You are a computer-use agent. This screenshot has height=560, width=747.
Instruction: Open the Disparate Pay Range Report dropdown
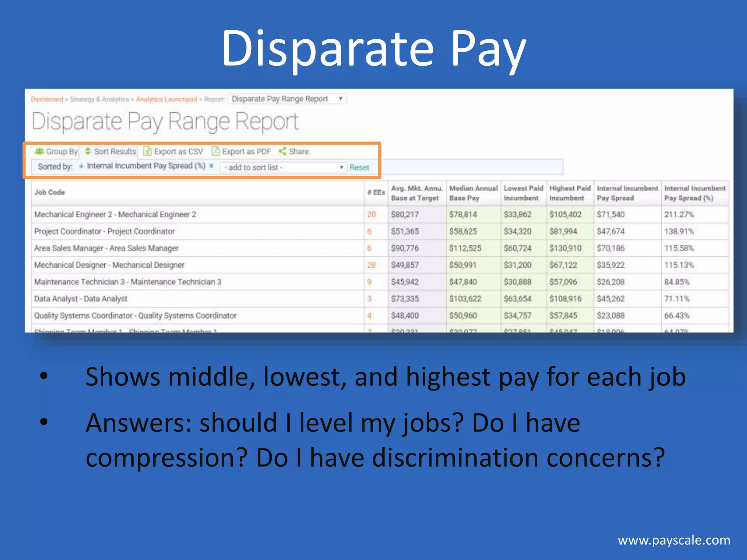(287, 99)
